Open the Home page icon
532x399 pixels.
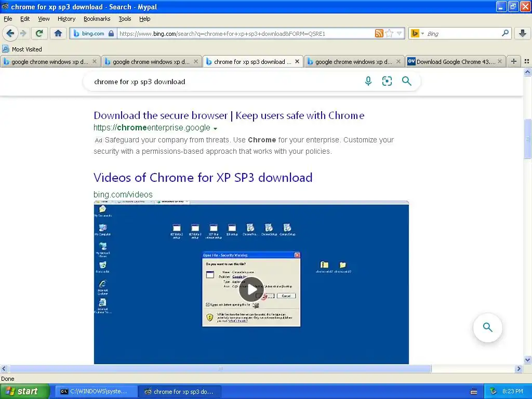pyautogui.click(x=58, y=33)
